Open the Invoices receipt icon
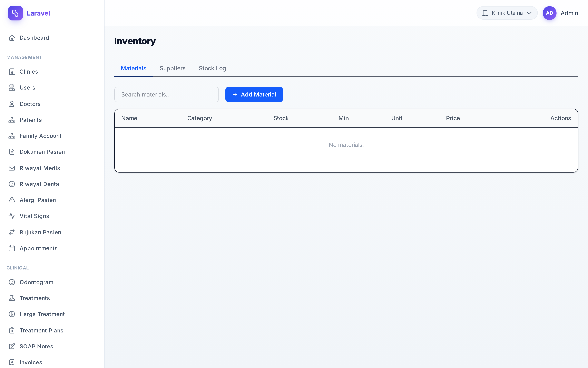588x368 pixels. pyautogui.click(x=12, y=362)
